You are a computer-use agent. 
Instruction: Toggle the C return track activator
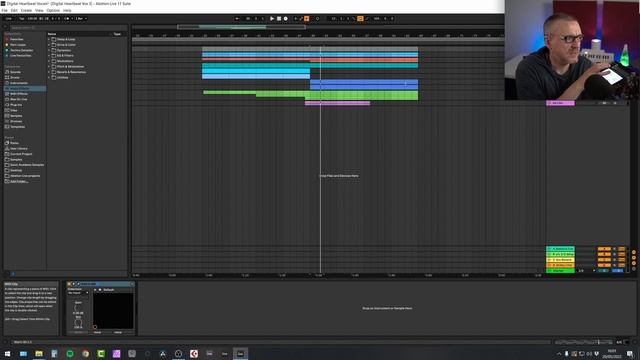tap(604, 260)
